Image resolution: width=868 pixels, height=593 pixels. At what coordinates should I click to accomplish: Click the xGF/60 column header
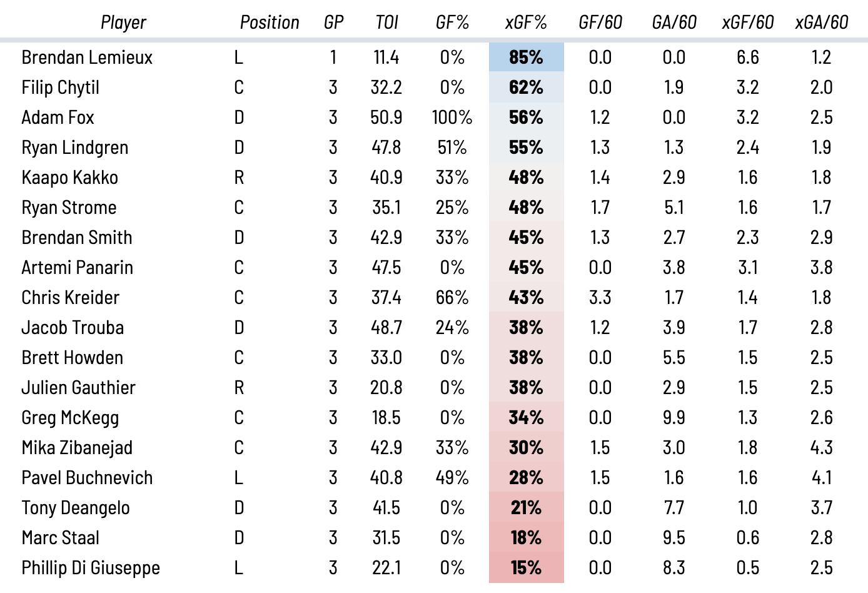click(x=747, y=23)
